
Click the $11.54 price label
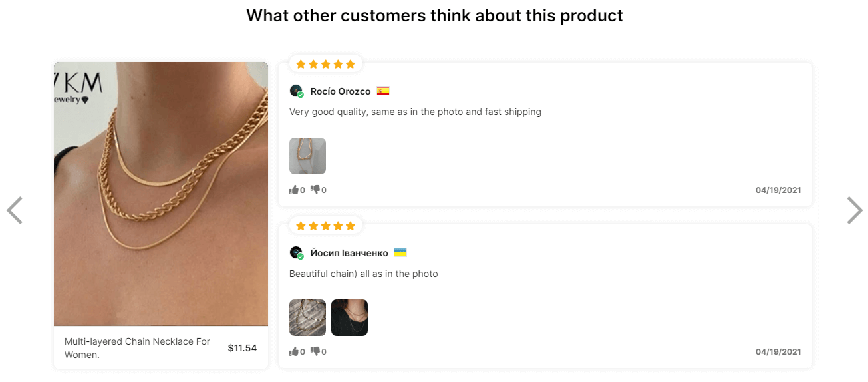(x=242, y=348)
